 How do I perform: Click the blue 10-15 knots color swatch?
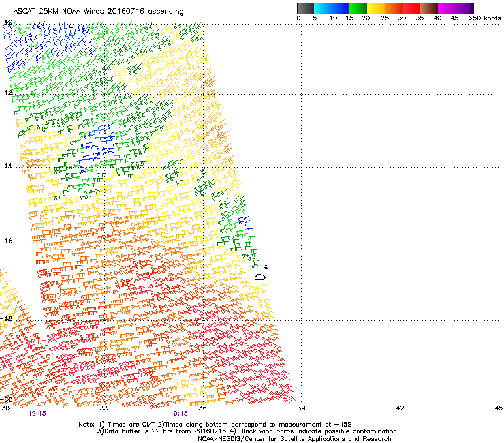pyautogui.click(x=341, y=8)
